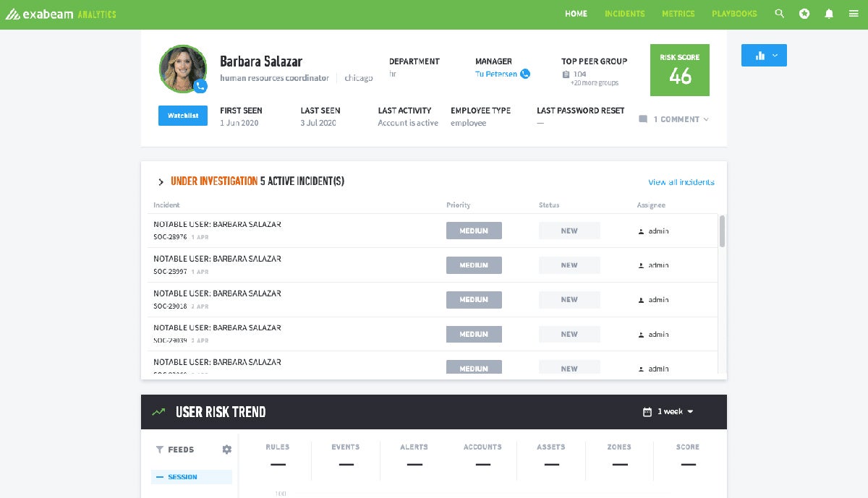The image size is (868, 498).
Task: Expand the Under Investigation incidents chevron
Action: pos(161,182)
